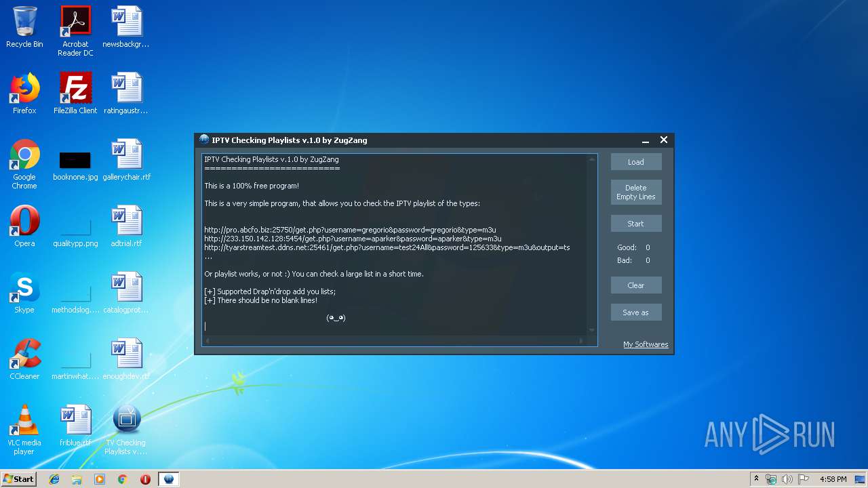Select catalogprot document icon
Viewport: 868px width, 488px height.
pos(126,293)
